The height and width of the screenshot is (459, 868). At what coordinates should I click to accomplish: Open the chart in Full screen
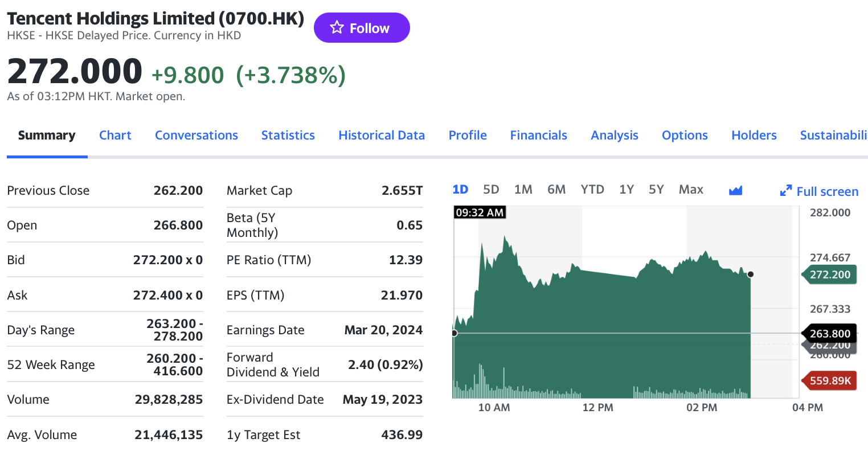coord(819,191)
